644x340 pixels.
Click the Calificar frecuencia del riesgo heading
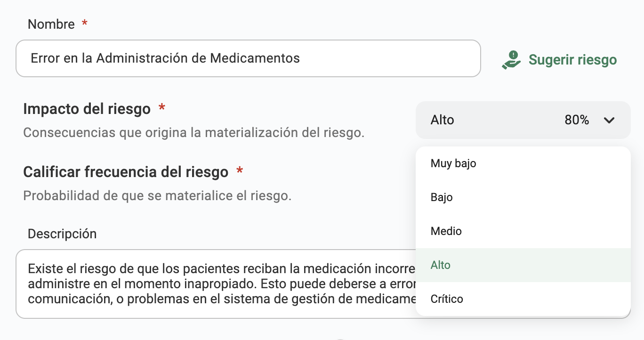[x=126, y=172]
